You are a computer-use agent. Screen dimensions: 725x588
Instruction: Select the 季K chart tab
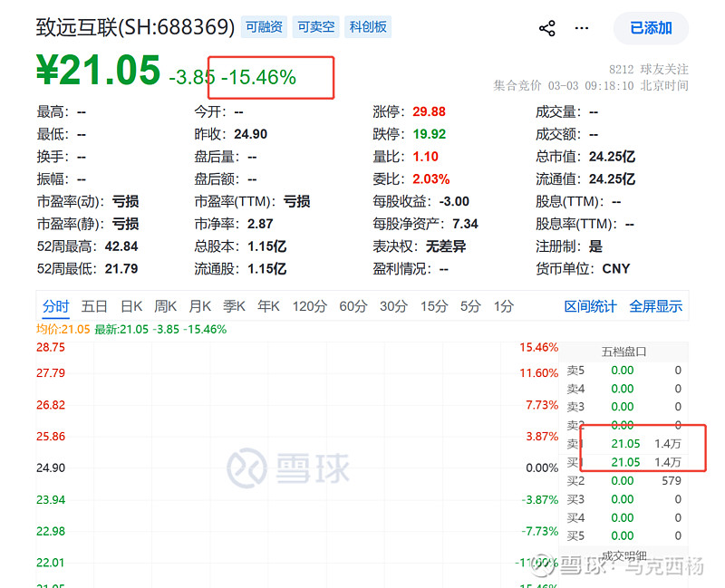tap(234, 306)
